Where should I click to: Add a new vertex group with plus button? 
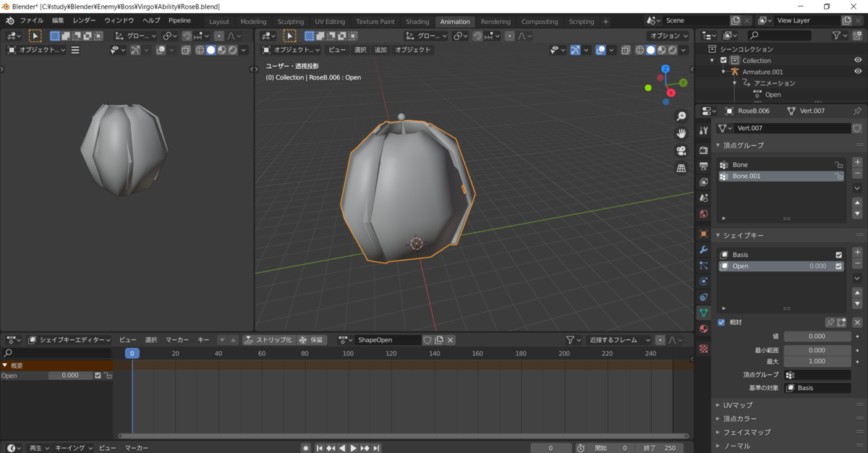(857, 162)
